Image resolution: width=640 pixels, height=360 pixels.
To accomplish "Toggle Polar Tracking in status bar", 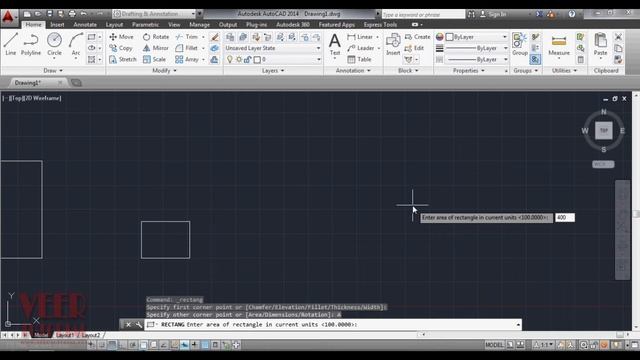I will pyautogui.click(x=133, y=345).
